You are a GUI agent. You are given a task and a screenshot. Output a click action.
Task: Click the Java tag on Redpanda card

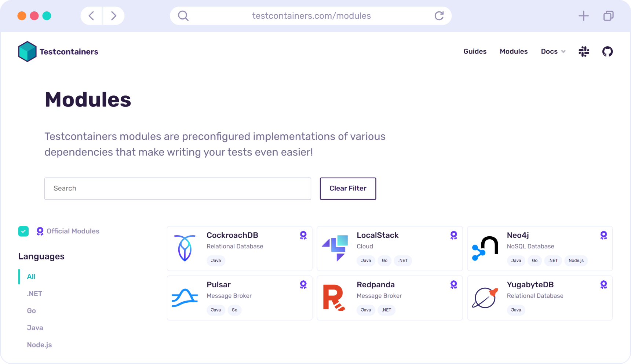(366, 310)
